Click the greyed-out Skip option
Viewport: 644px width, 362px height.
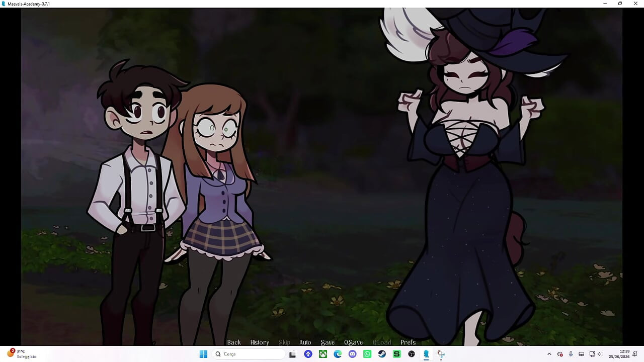pyautogui.click(x=284, y=342)
